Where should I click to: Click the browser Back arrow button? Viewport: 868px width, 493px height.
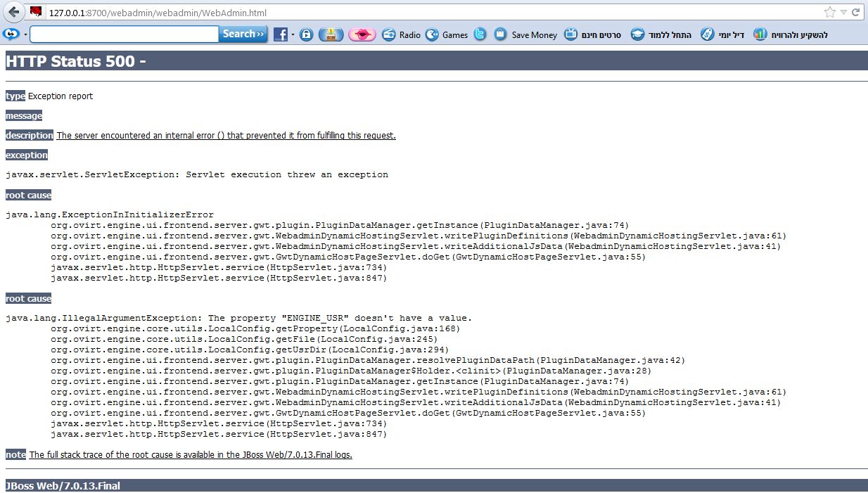[13, 13]
